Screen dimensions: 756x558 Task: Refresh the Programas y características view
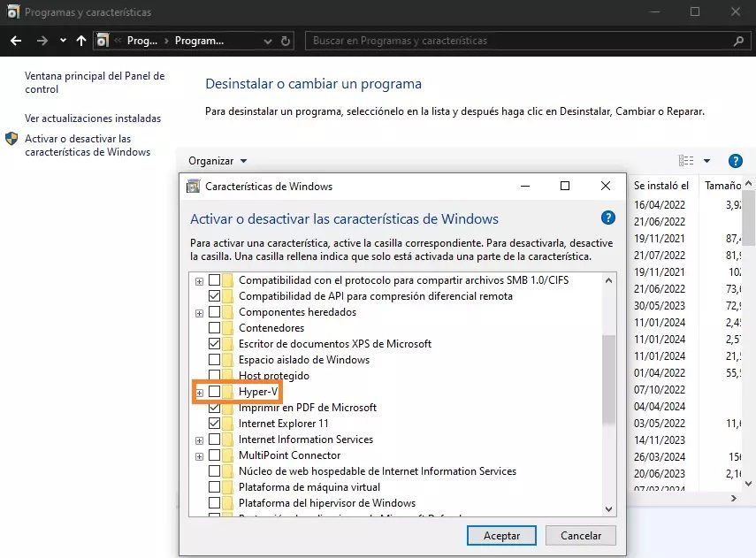click(286, 41)
